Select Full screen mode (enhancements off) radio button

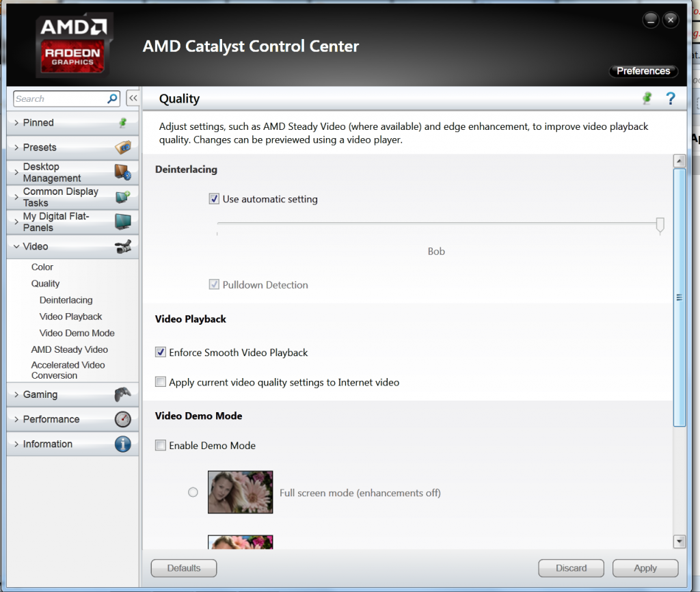coord(193,492)
